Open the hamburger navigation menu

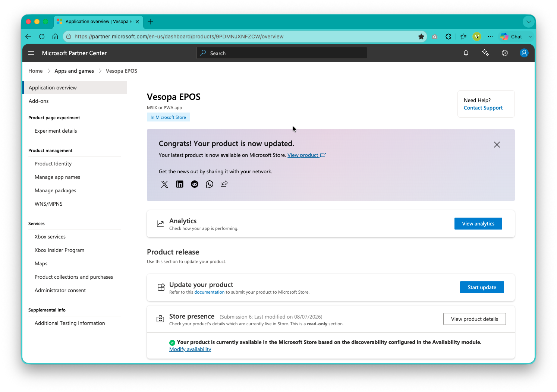[x=31, y=53]
